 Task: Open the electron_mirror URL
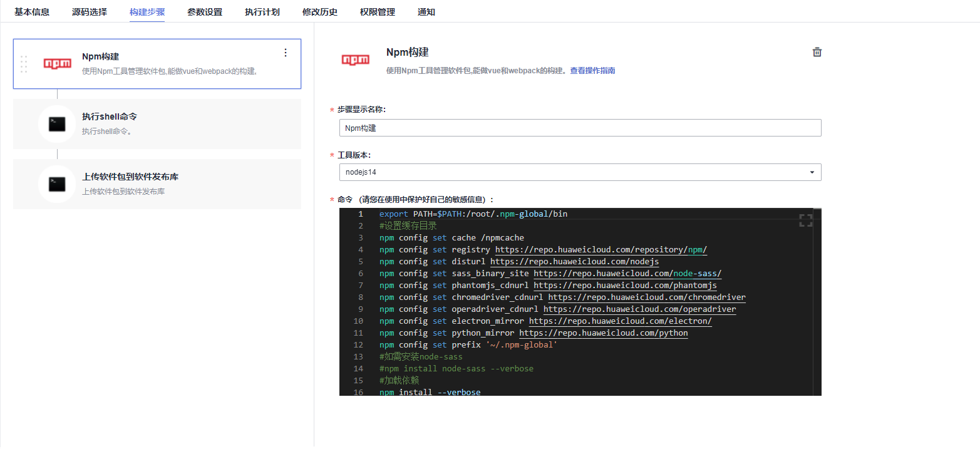tap(621, 321)
